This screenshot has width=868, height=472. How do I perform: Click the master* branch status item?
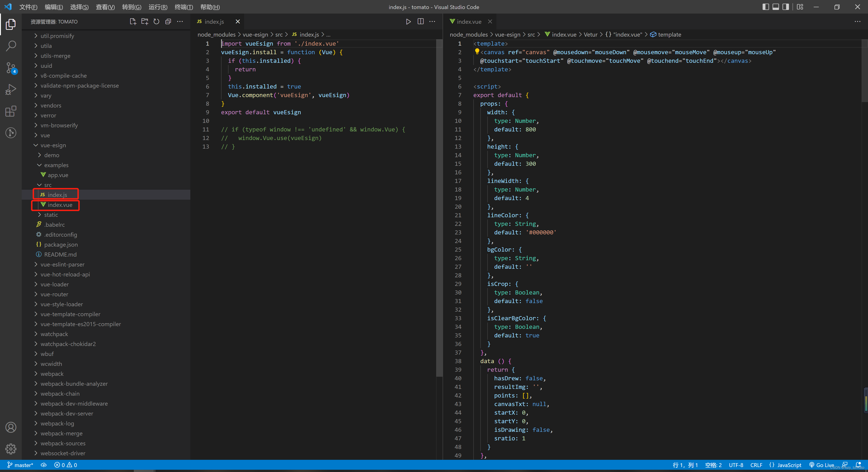(x=20, y=465)
